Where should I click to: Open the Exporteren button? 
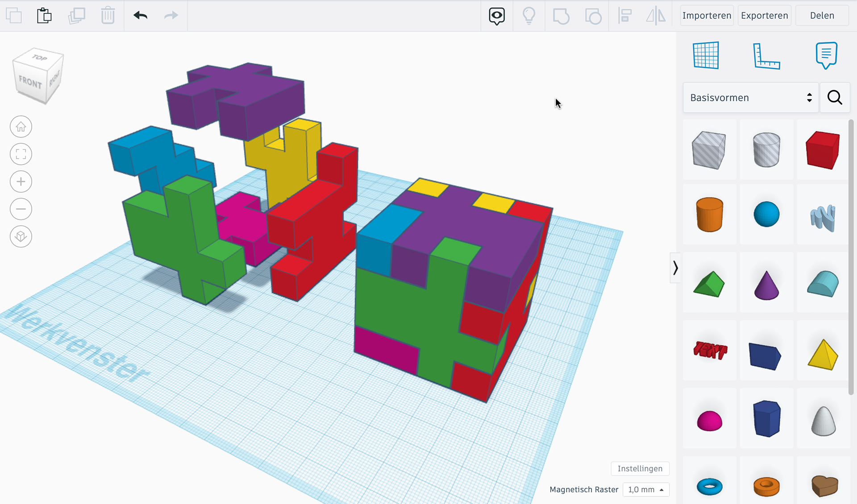coord(764,16)
